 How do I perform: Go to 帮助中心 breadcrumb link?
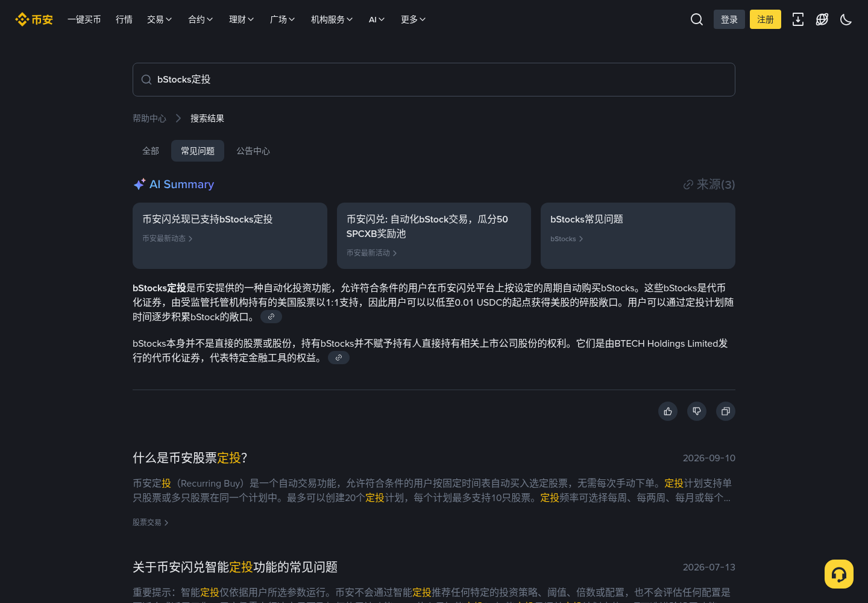point(149,118)
